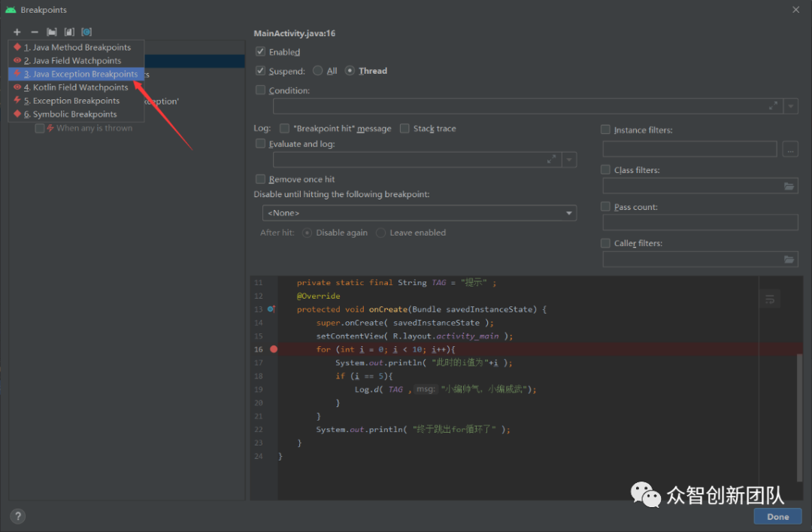Image resolution: width=812 pixels, height=532 pixels.
Task: Open the <None> breakpoint dependency dropdown
Action: coord(420,213)
